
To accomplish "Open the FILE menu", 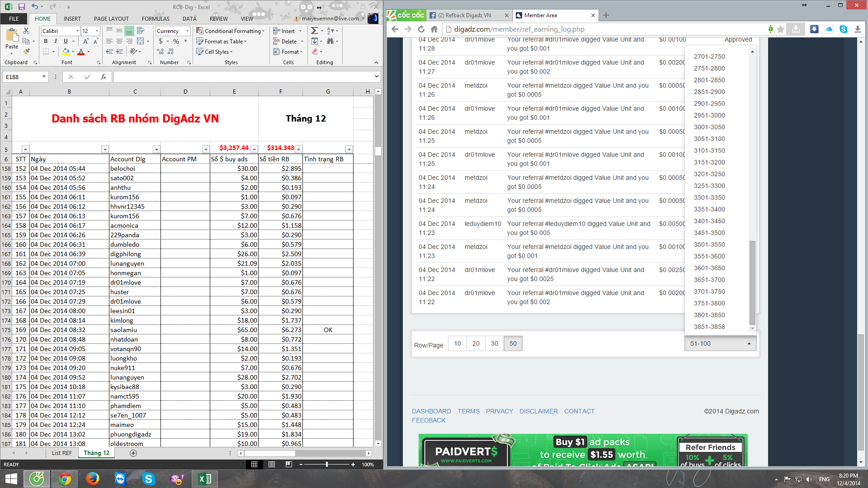I will coord(14,19).
